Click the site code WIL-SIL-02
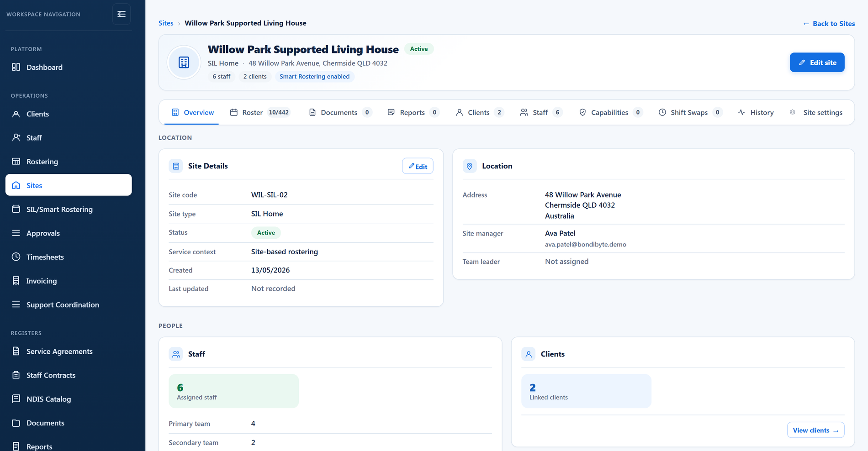This screenshot has width=868, height=451. click(x=270, y=195)
